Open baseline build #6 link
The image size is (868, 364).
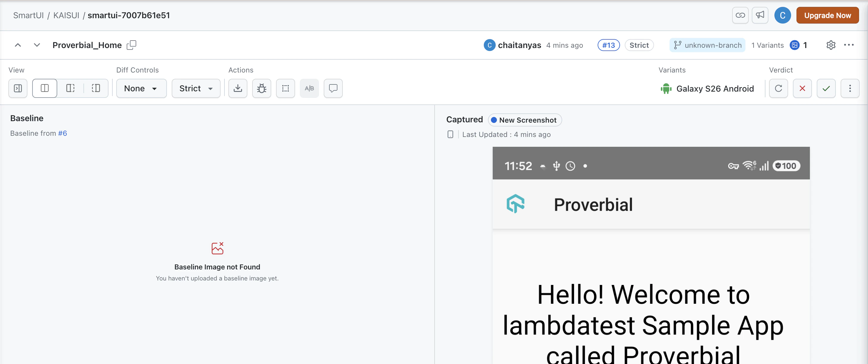(62, 133)
